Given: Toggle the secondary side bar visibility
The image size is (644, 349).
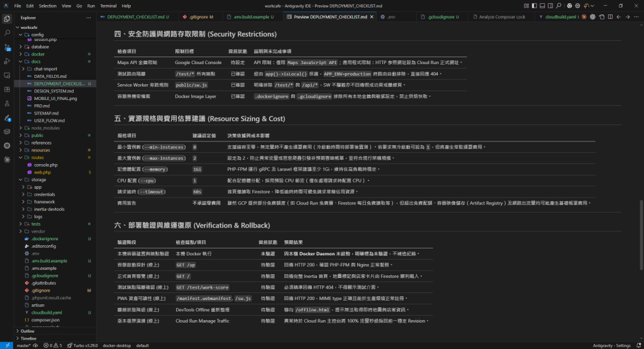Looking at the screenshot, I should click(550, 6).
